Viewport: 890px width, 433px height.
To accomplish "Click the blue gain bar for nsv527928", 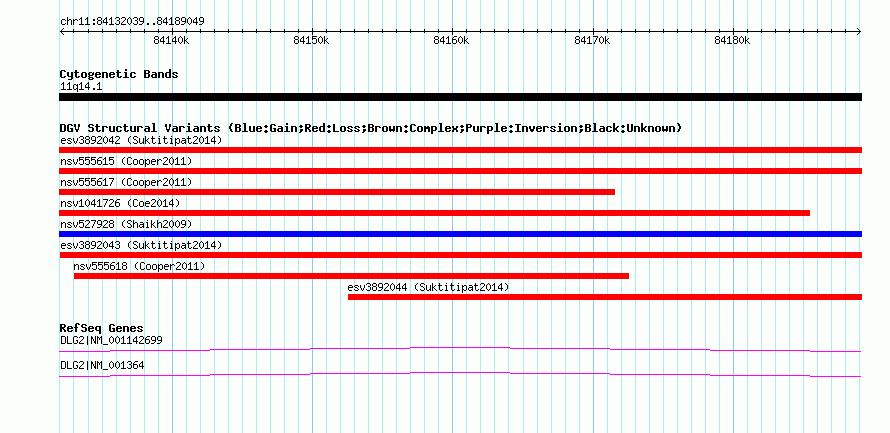I will pos(460,234).
